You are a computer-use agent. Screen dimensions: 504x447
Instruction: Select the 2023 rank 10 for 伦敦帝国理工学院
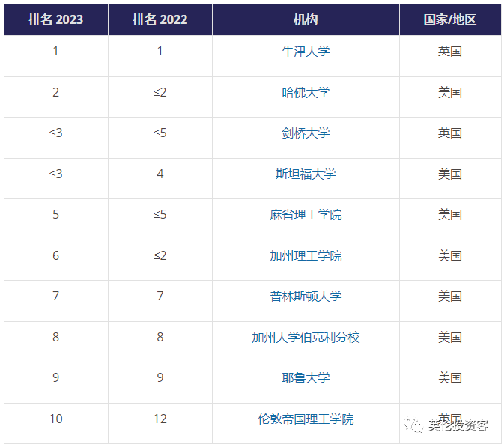pyautogui.click(x=56, y=419)
